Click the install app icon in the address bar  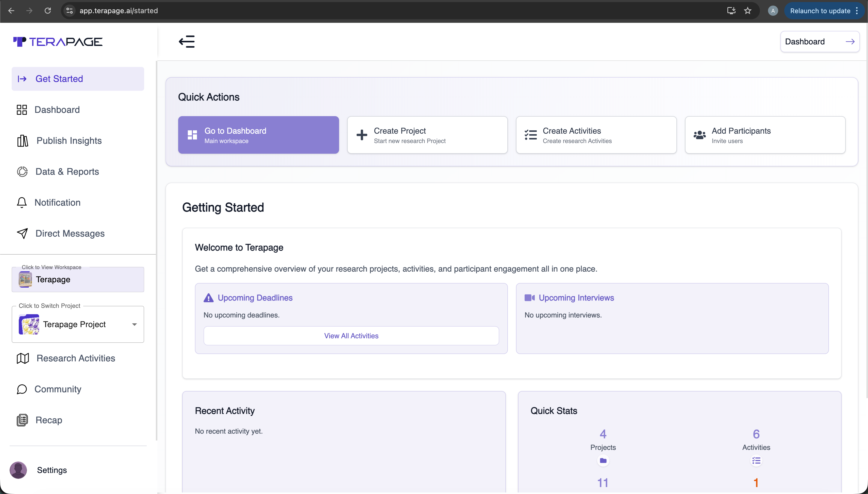(x=731, y=11)
